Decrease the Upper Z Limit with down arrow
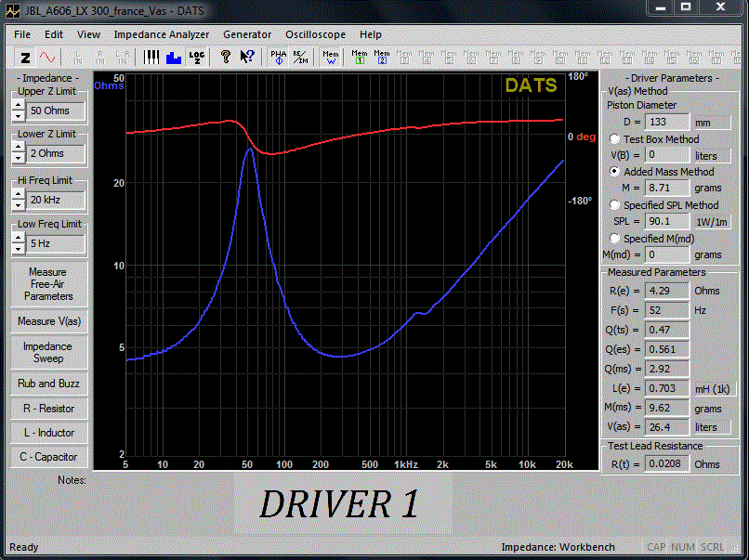The height and width of the screenshot is (560, 749). (19, 116)
